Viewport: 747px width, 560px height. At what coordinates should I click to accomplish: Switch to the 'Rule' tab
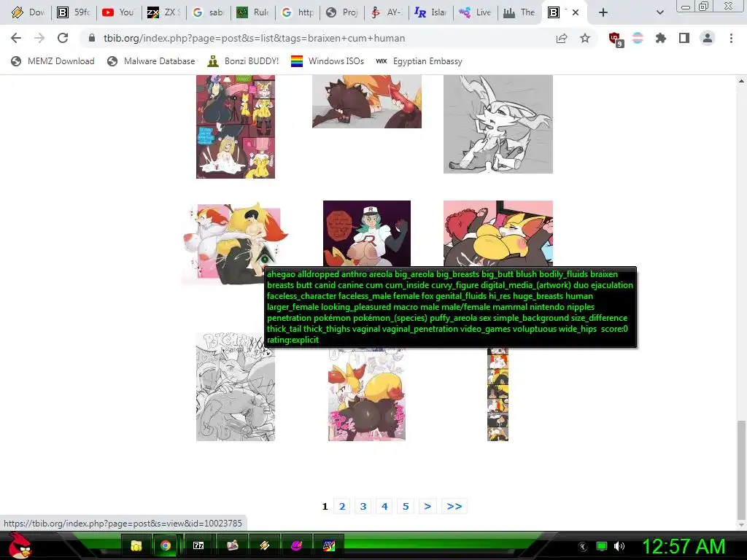click(253, 12)
